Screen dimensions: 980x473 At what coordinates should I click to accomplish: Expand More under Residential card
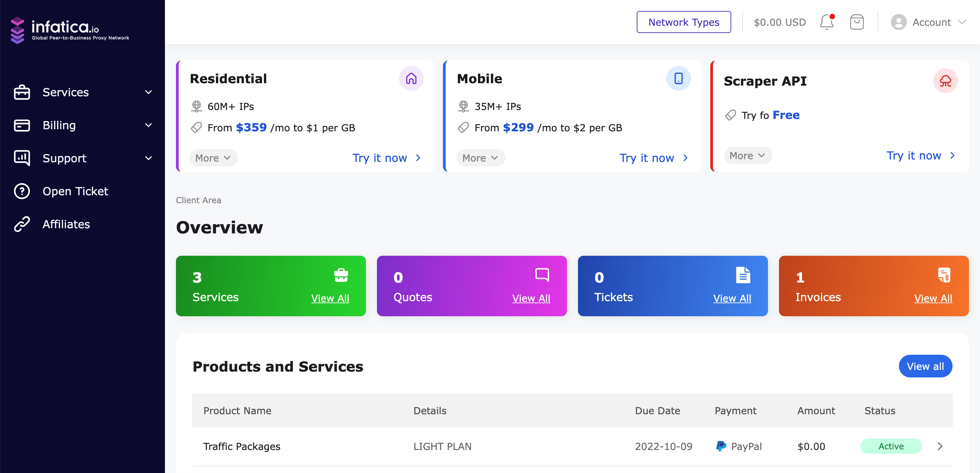click(x=213, y=158)
